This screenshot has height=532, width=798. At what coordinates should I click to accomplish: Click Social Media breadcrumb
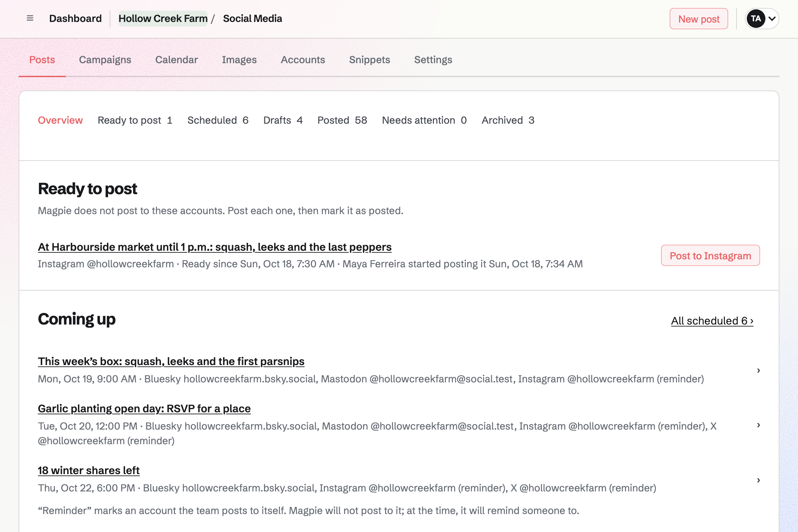click(252, 18)
